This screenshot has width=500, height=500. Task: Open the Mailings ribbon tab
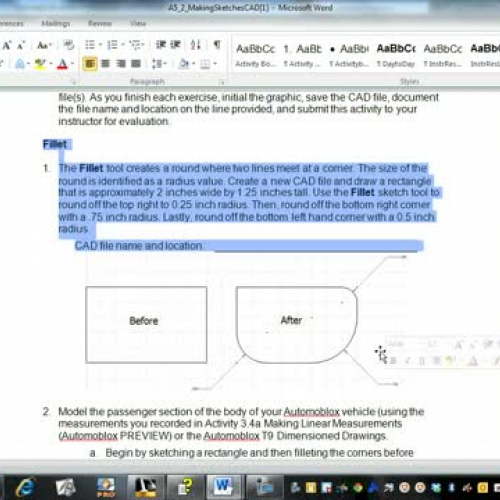click(x=56, y=23)
